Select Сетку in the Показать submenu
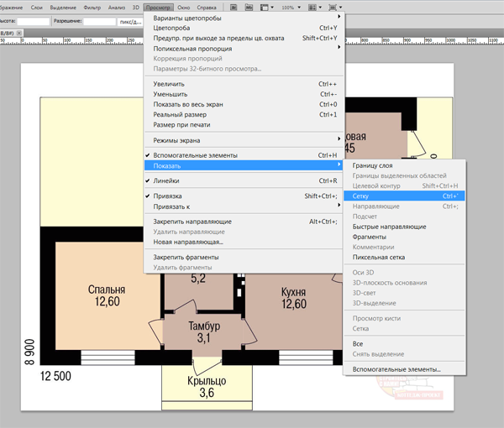Viewport: 504px width, 428px height. tap(361, 196)
